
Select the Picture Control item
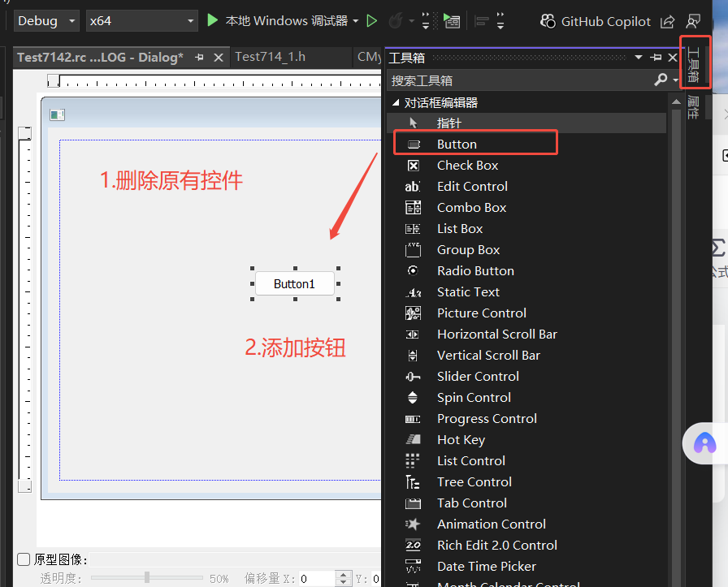pyautogui.click(x=526, y=313)
